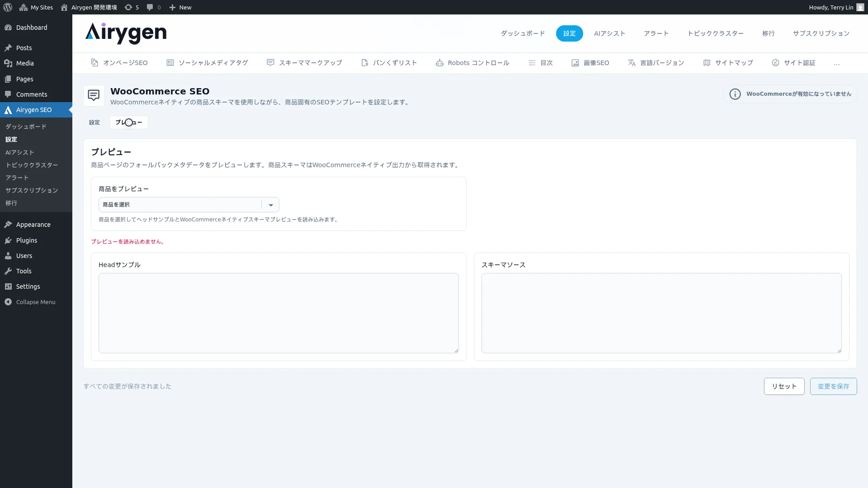Viewport: 868px width, 488px height.
Task: Click the info icon beside WooCommerce notice
Action: coord(735,94)
